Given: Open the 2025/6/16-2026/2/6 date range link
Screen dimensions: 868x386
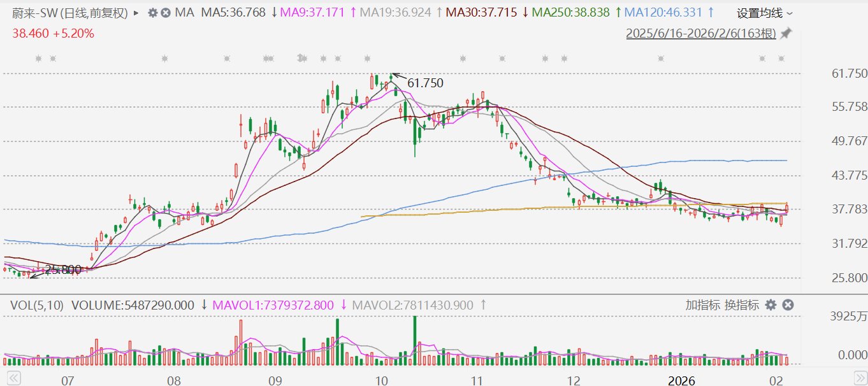Looking at the screenshot, I should pos(701,33).
